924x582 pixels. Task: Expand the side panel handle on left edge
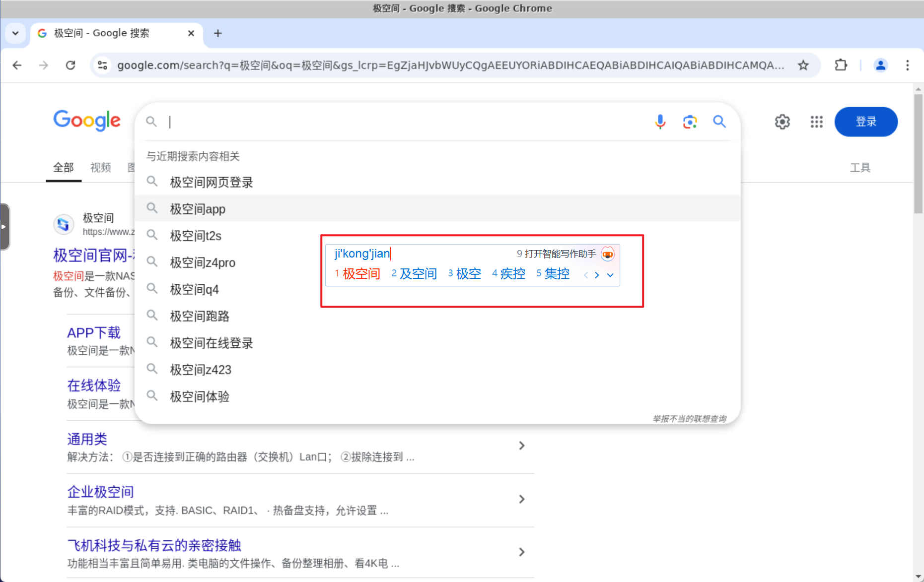pos(4,227)
